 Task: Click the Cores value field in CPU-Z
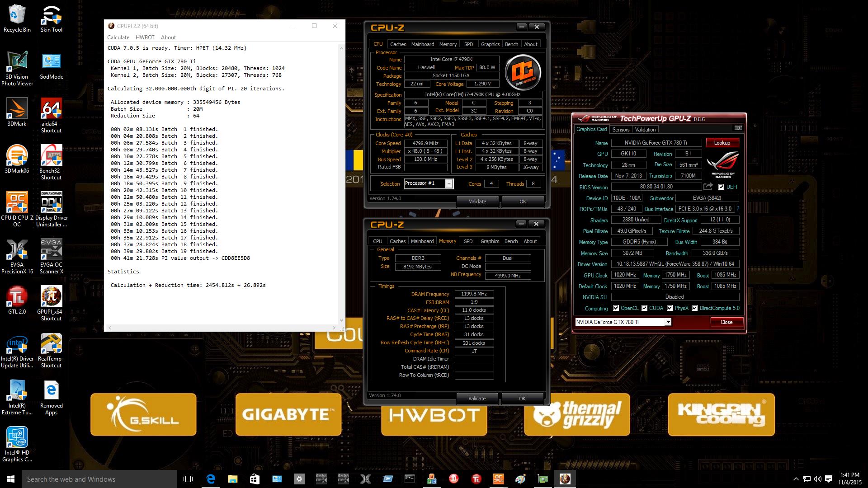tap(491, 183)
